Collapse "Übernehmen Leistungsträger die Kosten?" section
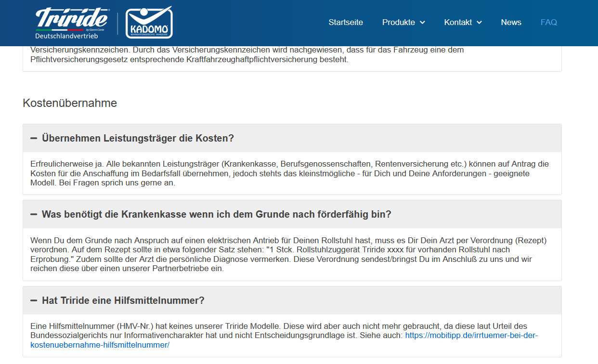 pyautogui.click(x=138, y=138)
